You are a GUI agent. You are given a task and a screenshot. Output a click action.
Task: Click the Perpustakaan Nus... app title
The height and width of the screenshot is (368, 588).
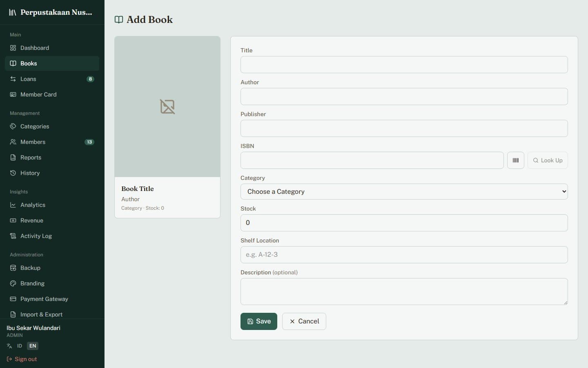(56, 12)
